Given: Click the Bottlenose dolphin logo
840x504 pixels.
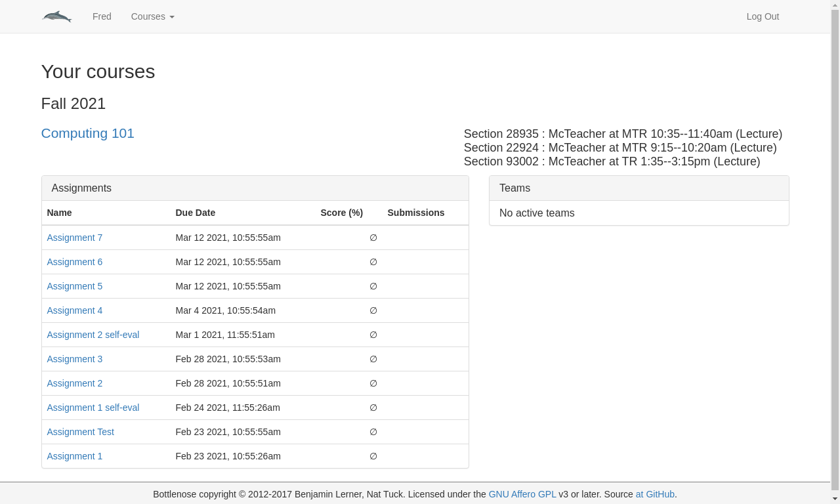Looking at the screenshot, I should pyautogui.click(x=57, y=16).
